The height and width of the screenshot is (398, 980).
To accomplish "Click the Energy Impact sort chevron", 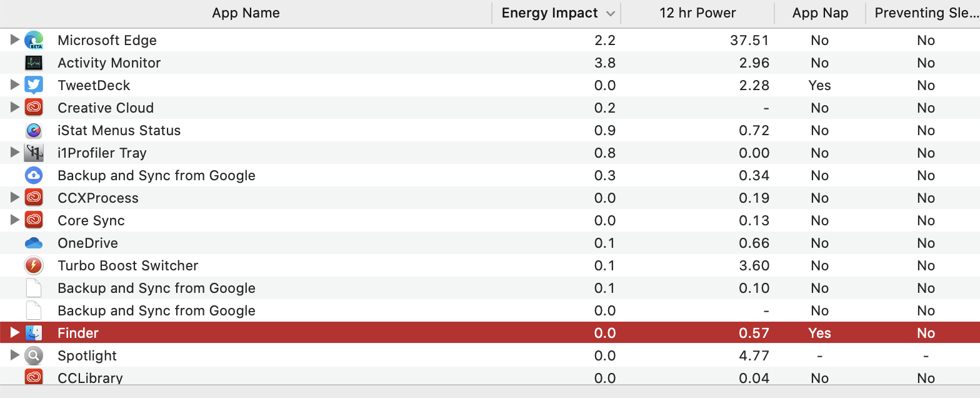I will click(610, 14).
